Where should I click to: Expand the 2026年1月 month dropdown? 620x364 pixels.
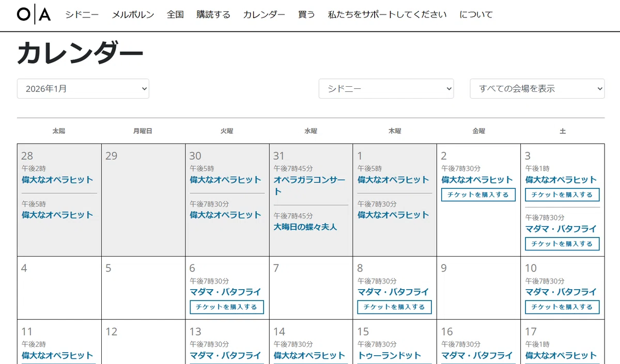point(83,89)
